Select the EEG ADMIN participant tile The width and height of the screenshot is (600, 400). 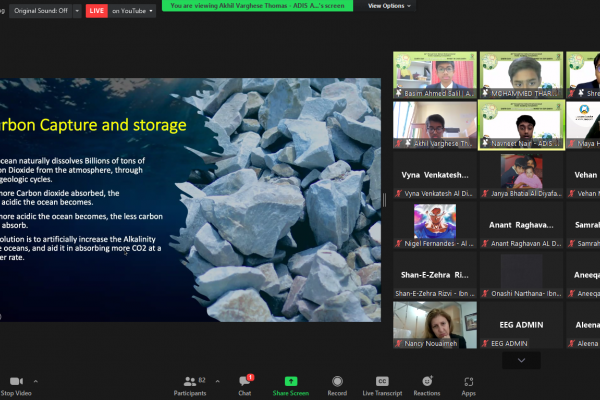tap(519, 325)
